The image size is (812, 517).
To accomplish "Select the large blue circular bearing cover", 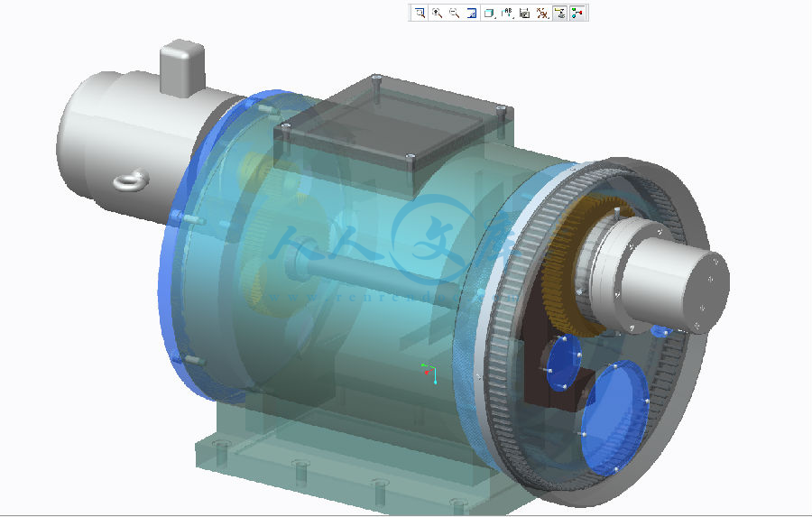I will [x=613, y=414].
